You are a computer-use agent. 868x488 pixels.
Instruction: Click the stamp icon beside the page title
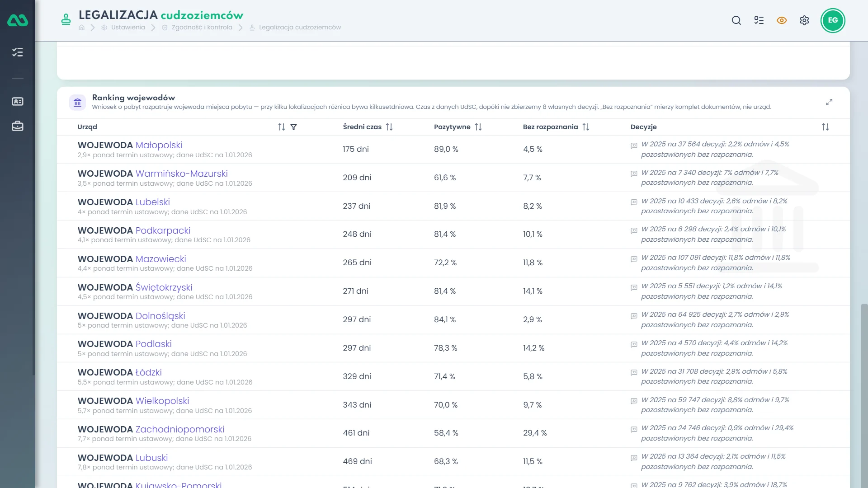(x=66, y=20)
